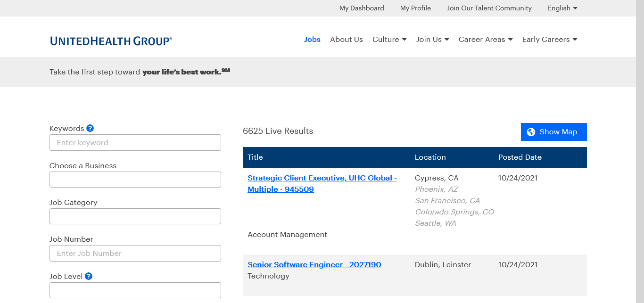Click the Job Category field
The image size is (644, 303).
click(x=135, y=216)
